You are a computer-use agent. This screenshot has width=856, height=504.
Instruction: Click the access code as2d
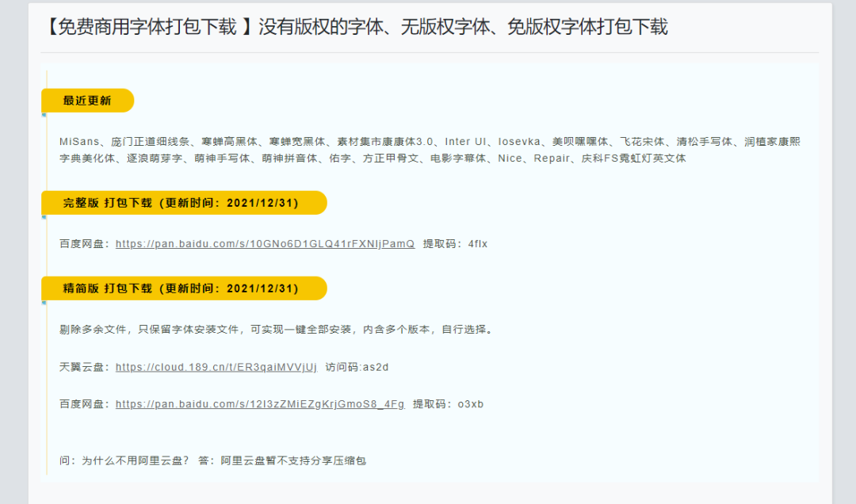coord(375,367)
